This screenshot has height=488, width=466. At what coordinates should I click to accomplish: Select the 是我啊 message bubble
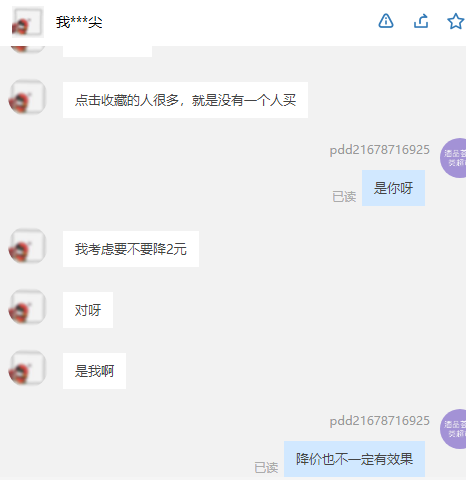(94, 371)
